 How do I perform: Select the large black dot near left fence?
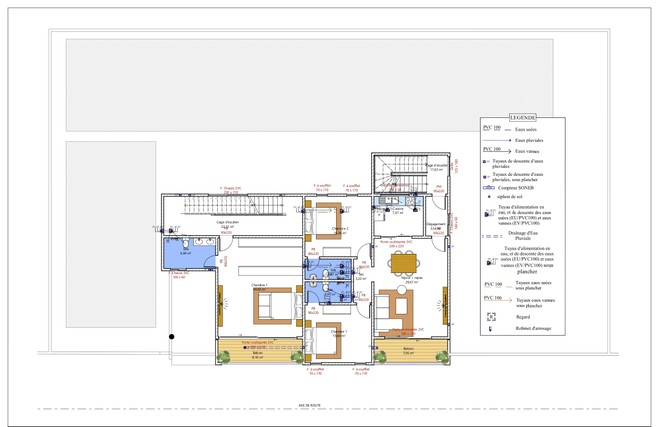tap(171, 336)
